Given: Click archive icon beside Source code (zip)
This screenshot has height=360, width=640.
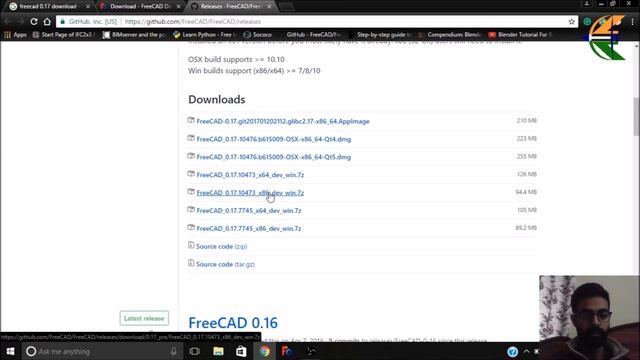Looking at the screenshot, I should click(x=191, y=245).
